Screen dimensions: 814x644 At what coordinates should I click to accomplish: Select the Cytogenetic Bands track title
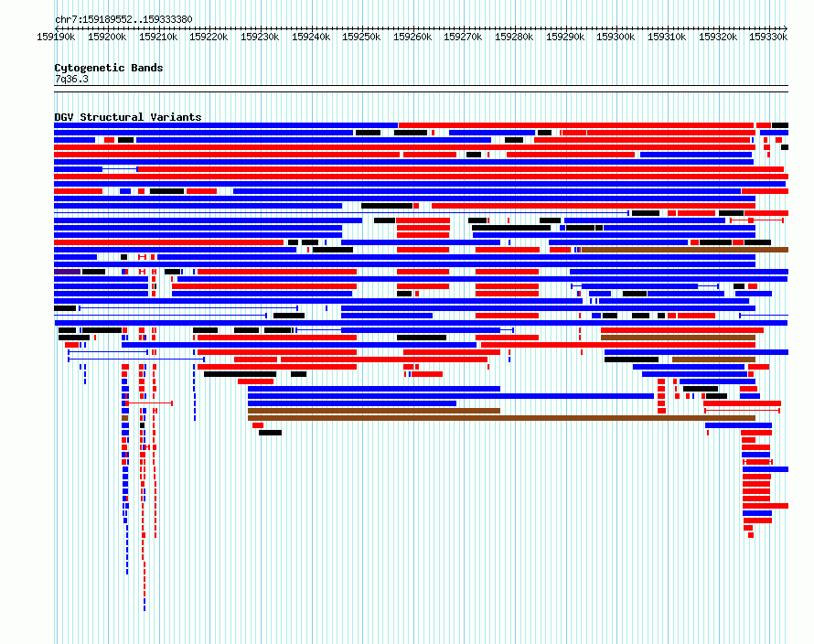tap(109, 68)
